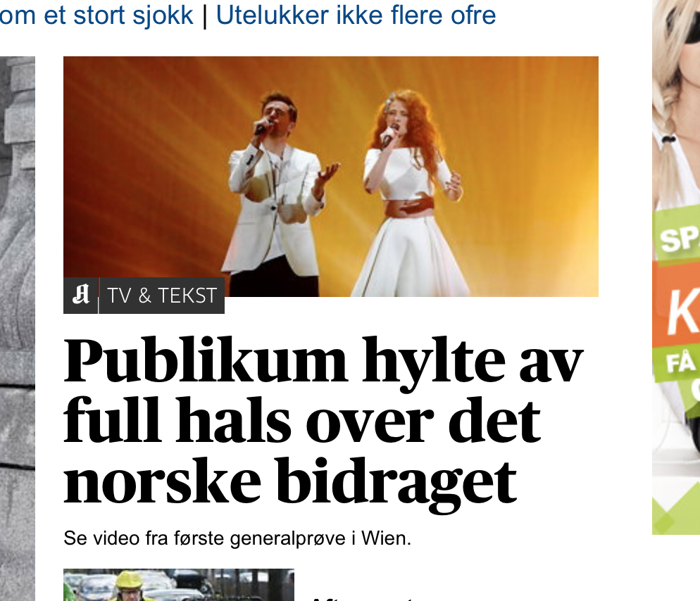Click the 'om et stort sjokk' link
Image resolution: width=700 pixels, height=601 pixels.
tap(97, 15)
